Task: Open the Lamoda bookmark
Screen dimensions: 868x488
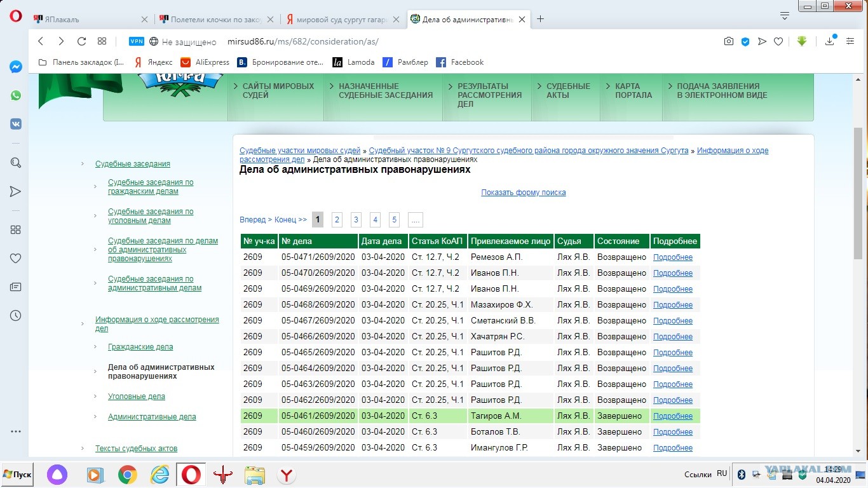Action: point(353,62)
